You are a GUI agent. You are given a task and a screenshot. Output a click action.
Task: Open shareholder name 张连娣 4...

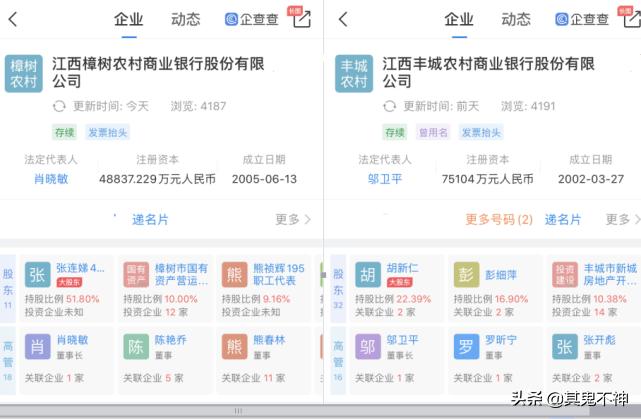[81, 268]
